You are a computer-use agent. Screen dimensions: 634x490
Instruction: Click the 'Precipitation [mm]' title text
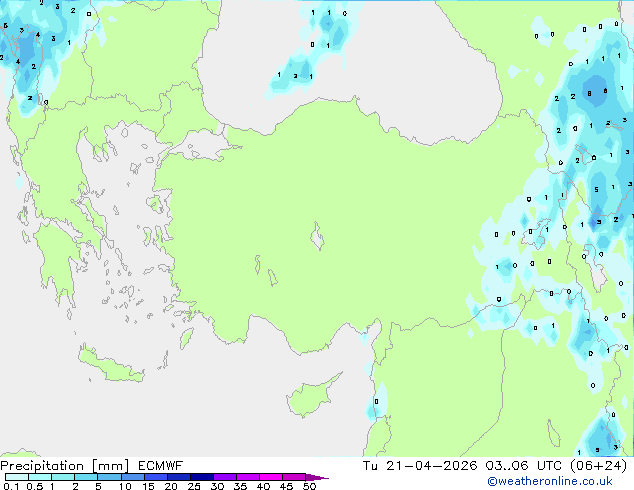[x=65, y=466]
